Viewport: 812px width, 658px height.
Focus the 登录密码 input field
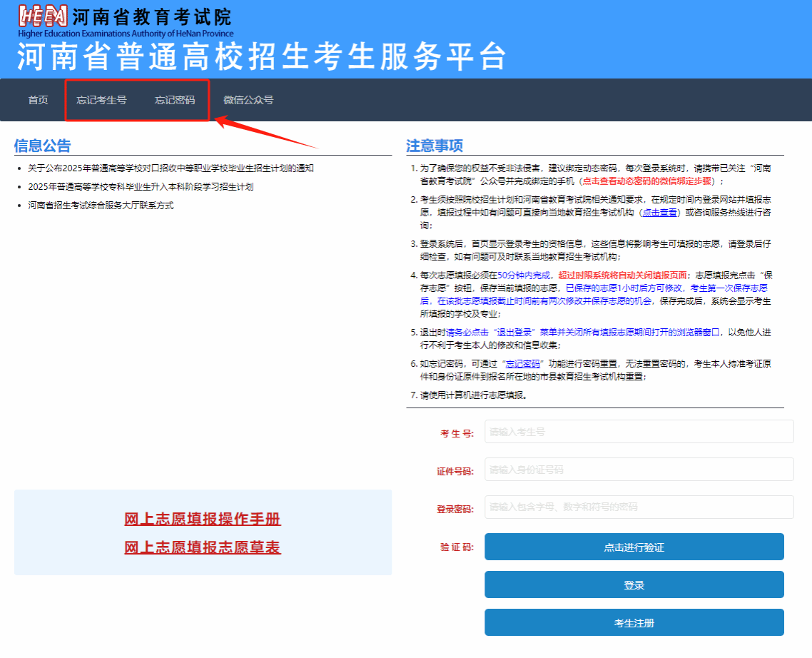click(x=639, y=507)
